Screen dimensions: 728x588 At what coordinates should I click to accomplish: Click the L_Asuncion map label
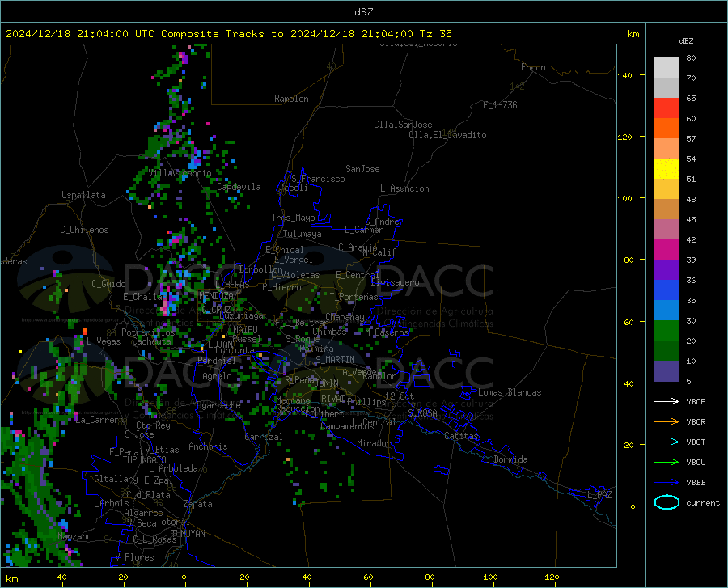tap(404, 188)
